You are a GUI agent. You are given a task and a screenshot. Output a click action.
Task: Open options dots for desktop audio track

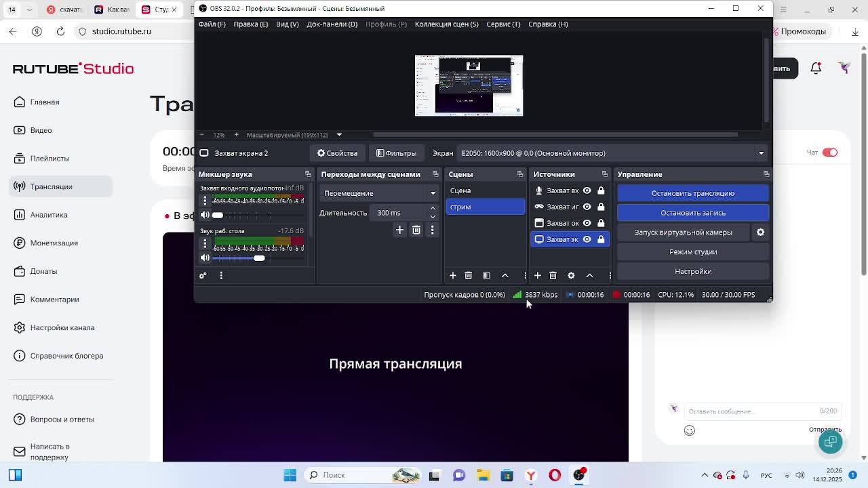coord(205,243)
